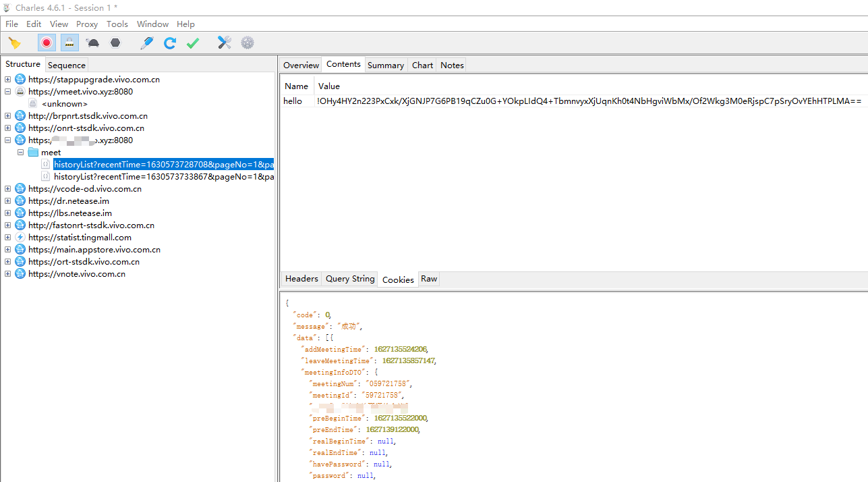
Task: Click the pen Compose icon
Action: [x=147, y=43]
